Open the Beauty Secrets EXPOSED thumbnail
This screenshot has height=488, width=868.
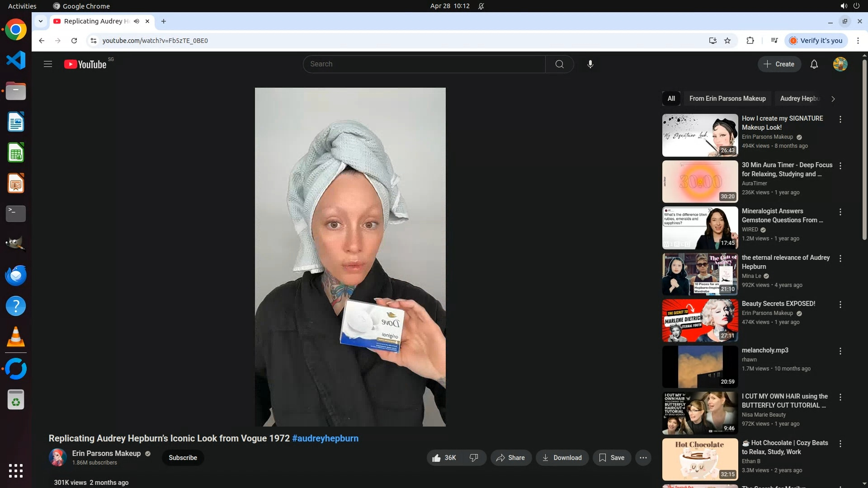pyautogui.click(x=699, y=320)
